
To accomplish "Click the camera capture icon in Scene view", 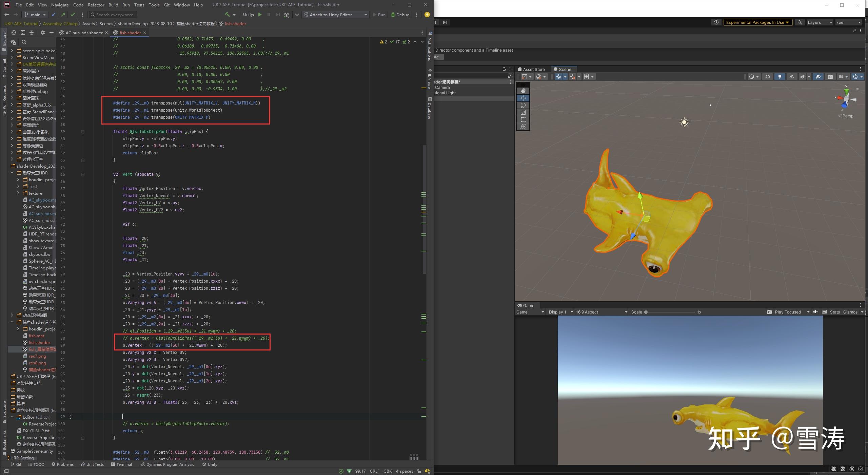I will click(830, 77).
